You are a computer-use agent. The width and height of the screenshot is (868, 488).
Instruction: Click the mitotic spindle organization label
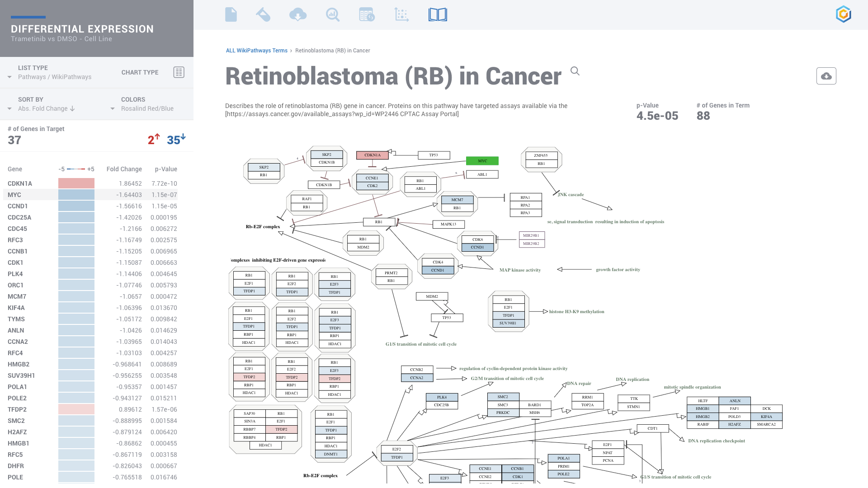[692, 387]
